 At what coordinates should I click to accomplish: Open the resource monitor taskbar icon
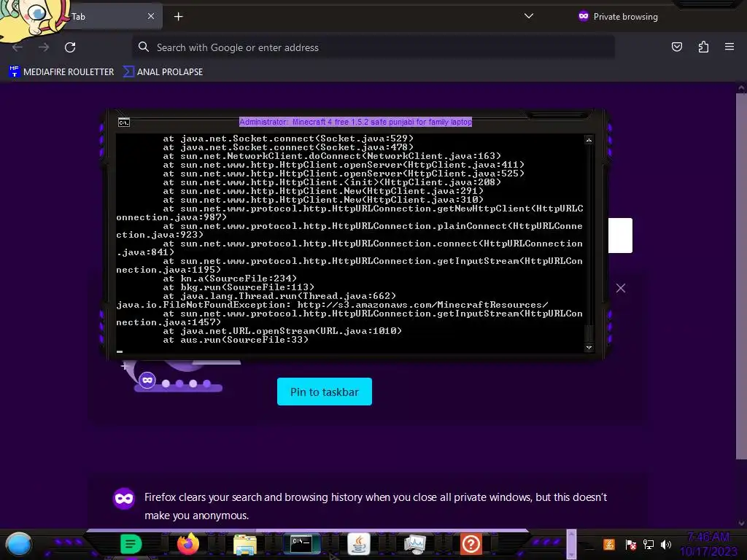click(x=414, y=544)
